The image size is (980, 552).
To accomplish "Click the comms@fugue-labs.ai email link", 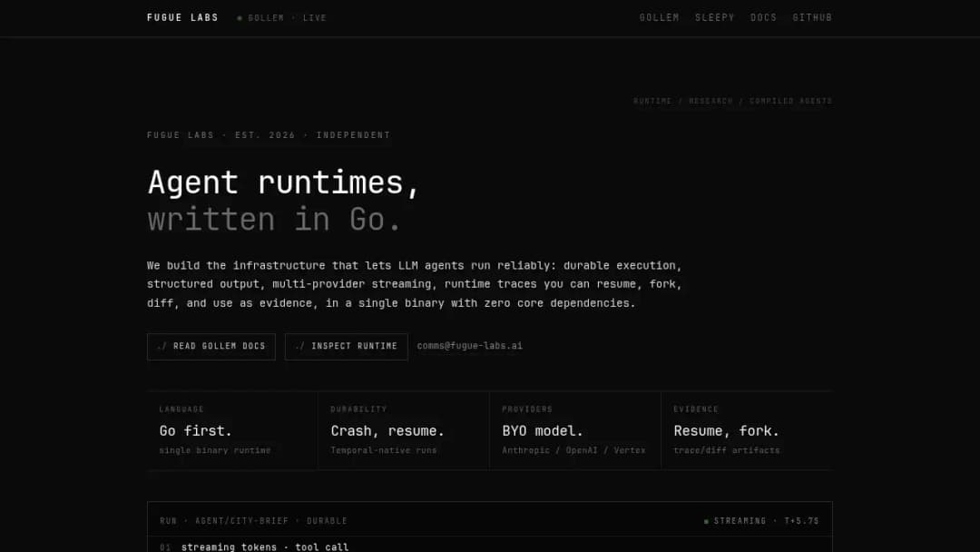I will click(x=469, y=346).
